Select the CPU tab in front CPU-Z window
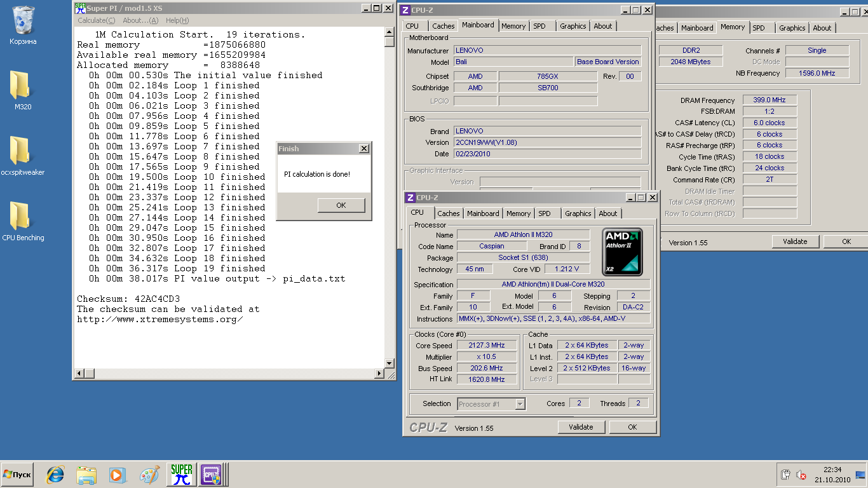The image size is (868, 488). tap(417, 213)
